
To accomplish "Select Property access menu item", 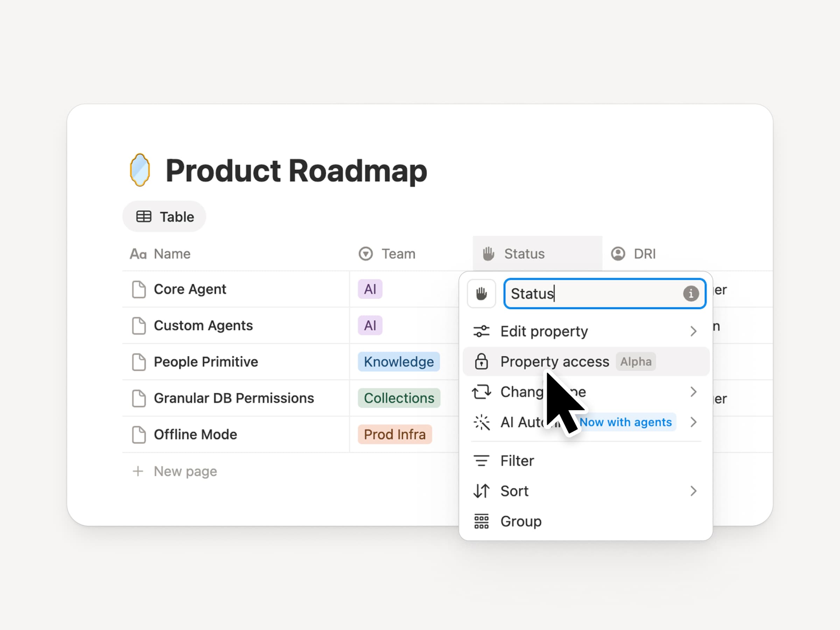I will (x=586, y=362).
